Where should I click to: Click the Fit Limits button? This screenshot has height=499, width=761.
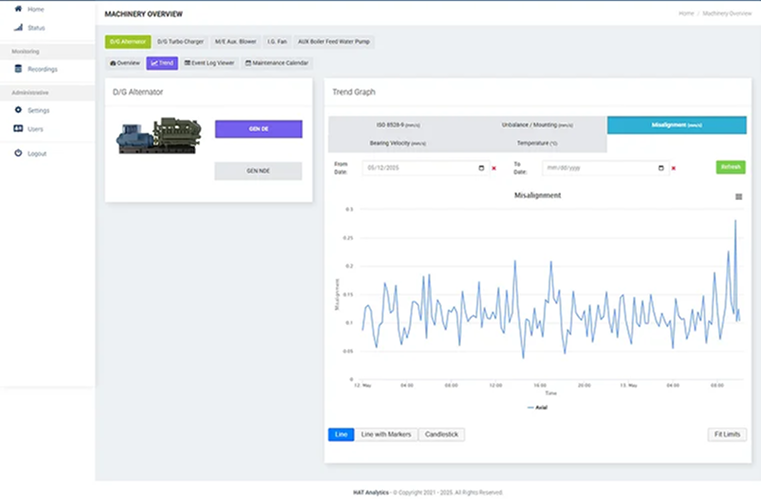[727, 434]
